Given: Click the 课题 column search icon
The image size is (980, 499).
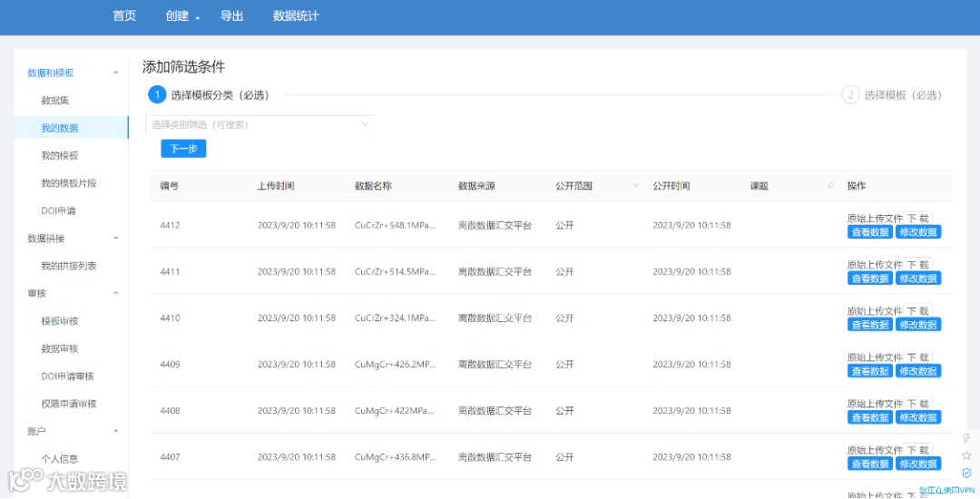Looking at the screenshot, I should coord(830,185).
